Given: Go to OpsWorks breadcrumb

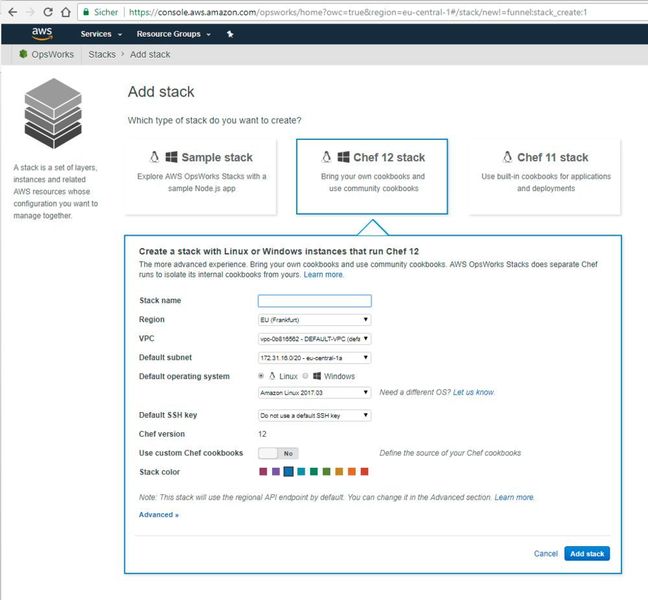Looking at the screenshot, I should tap(52, 54).
